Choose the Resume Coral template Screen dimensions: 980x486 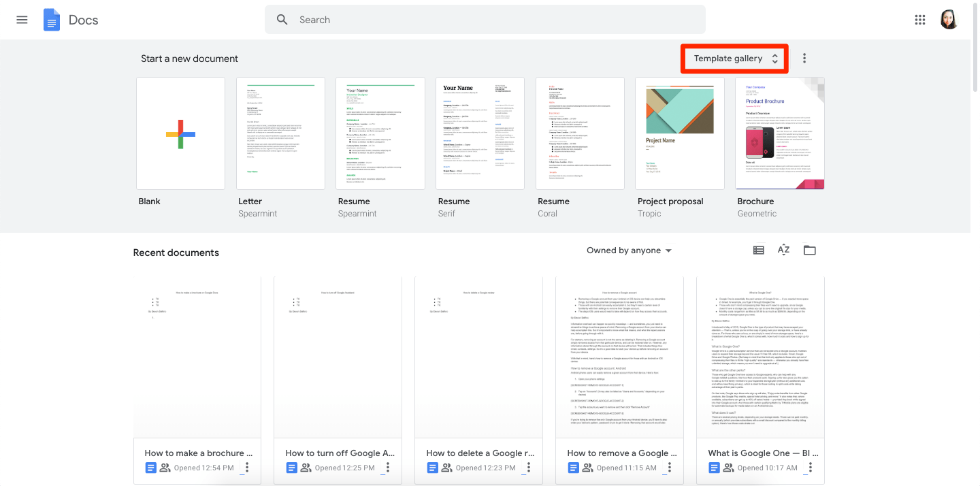tap(580, 133)
